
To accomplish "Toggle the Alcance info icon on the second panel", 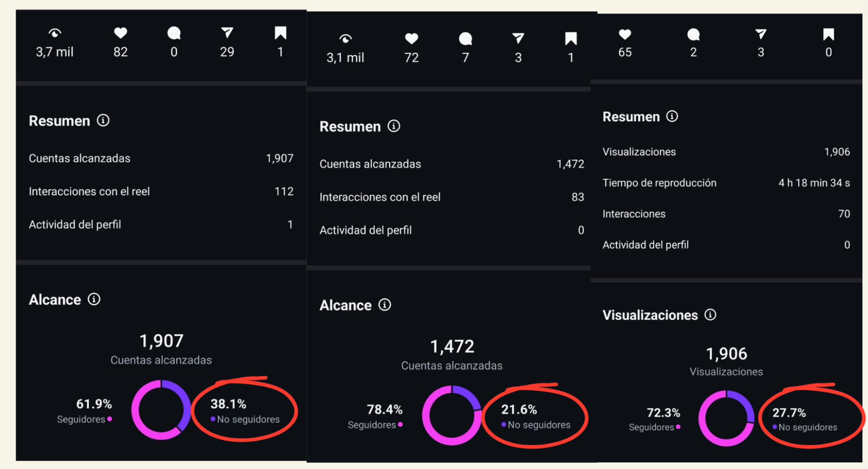I will pyautogui.click(x=385, y=305).
